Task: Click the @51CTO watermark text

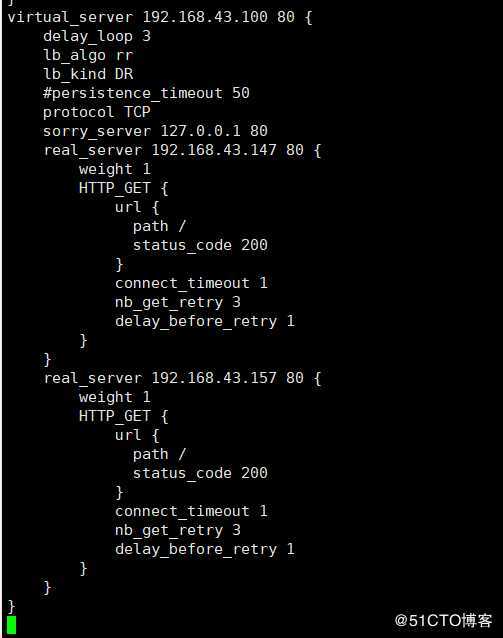Action: [443, 621]
